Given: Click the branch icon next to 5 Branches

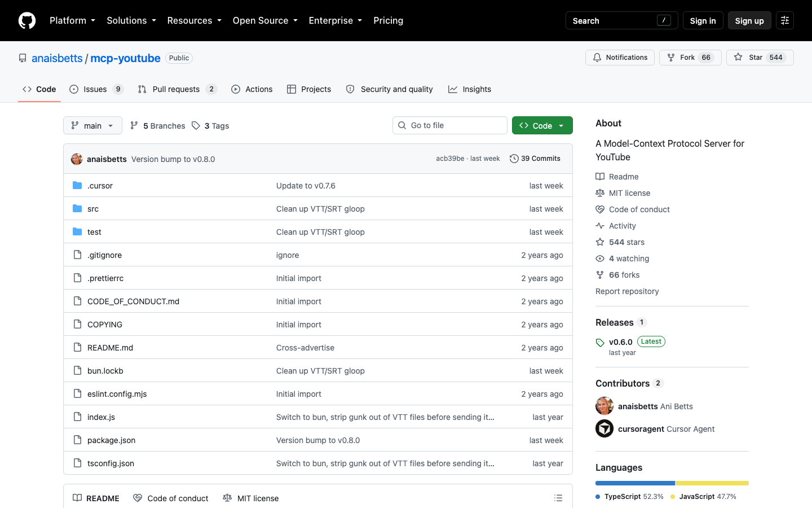Looking at the screenshot, I should pos(134,125).
